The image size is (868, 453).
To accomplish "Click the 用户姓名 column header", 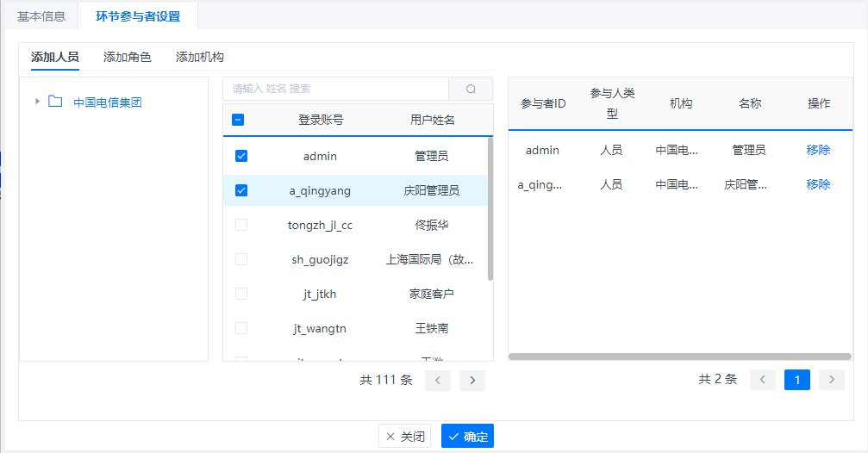I will pos(433,120).
